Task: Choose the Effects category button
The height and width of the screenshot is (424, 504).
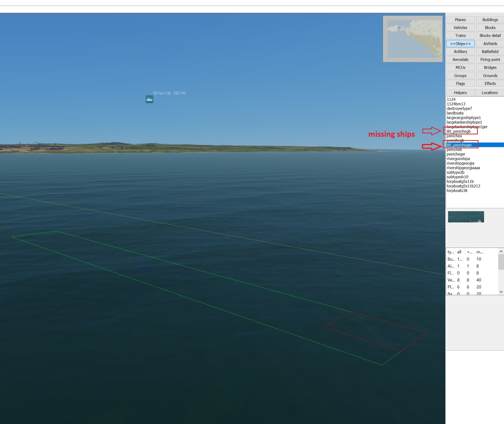Action: [x=490, y=84]
